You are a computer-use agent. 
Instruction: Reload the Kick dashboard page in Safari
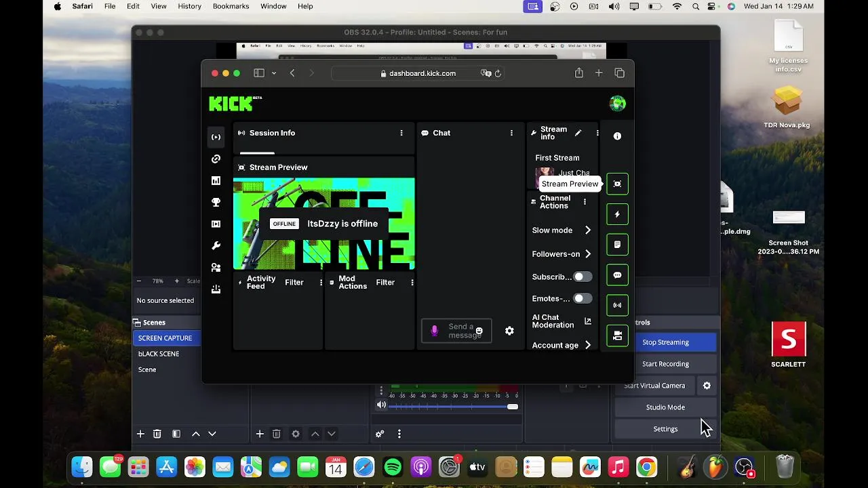pyautogui.click(x=498, y=73)
